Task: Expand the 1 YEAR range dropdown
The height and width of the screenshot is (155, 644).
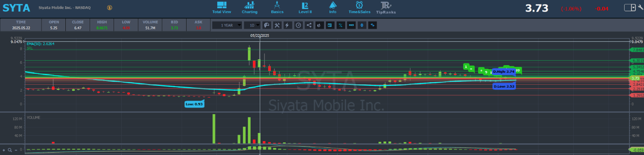Action: point(227,25)
